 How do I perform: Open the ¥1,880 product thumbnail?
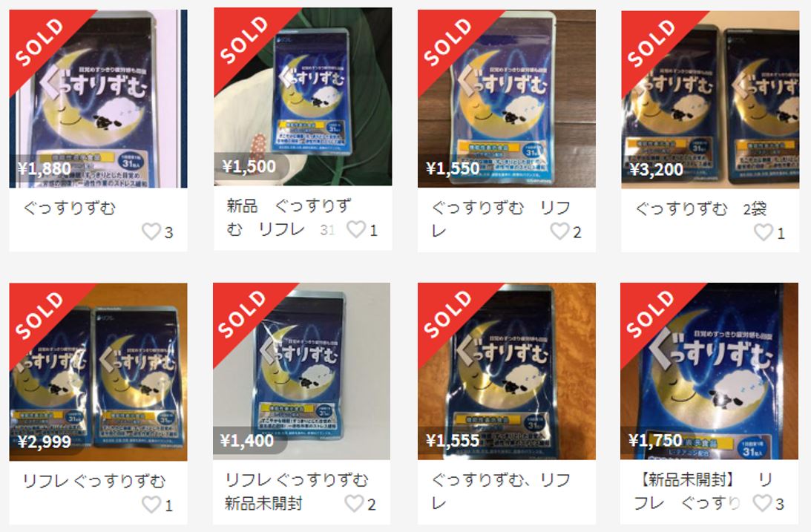[98, 98]
